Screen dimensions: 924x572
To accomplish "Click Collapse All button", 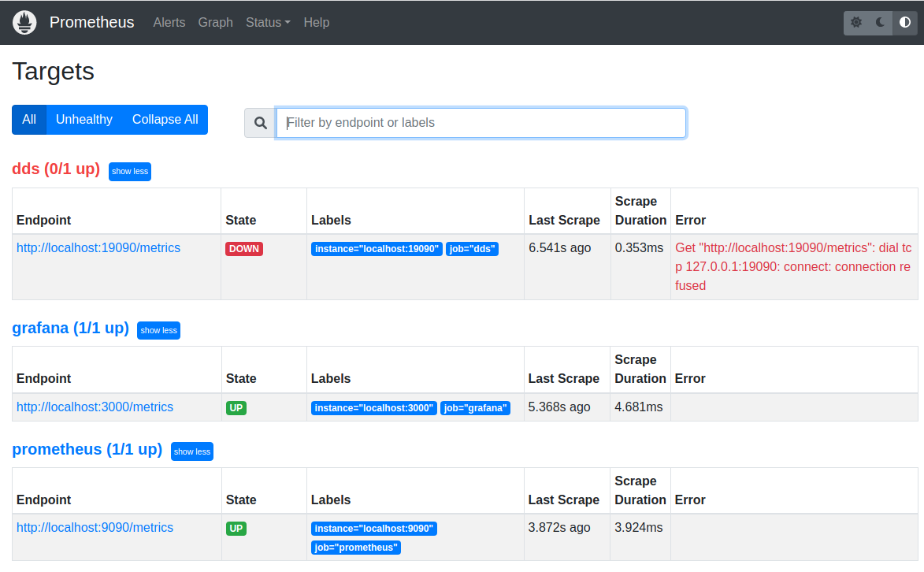I will (165, 120).
